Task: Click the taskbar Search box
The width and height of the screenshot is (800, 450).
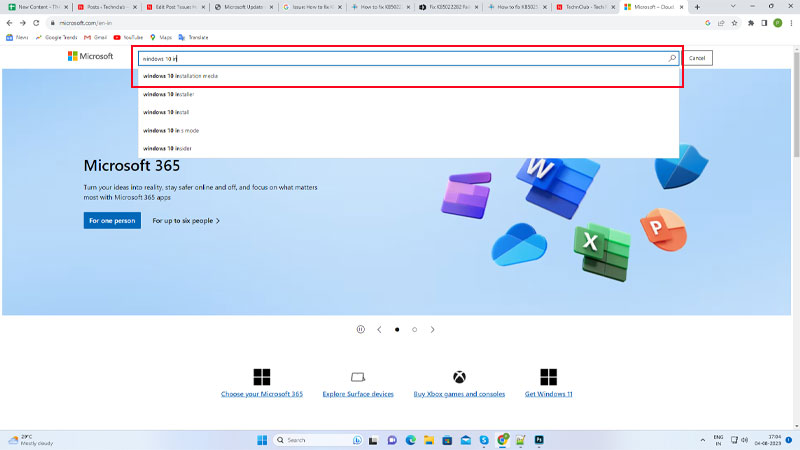Action: (318, 440)
